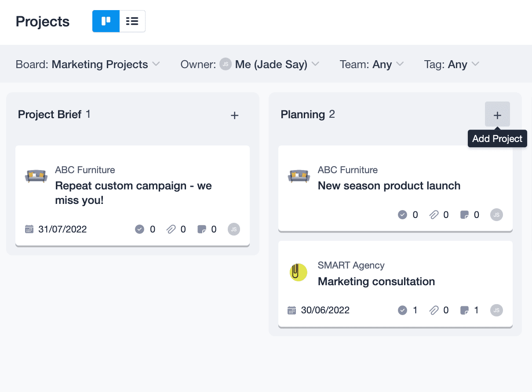Switch to board (kanban) view
Viewport: 532px width, 392px height.
tap(106, 21)
